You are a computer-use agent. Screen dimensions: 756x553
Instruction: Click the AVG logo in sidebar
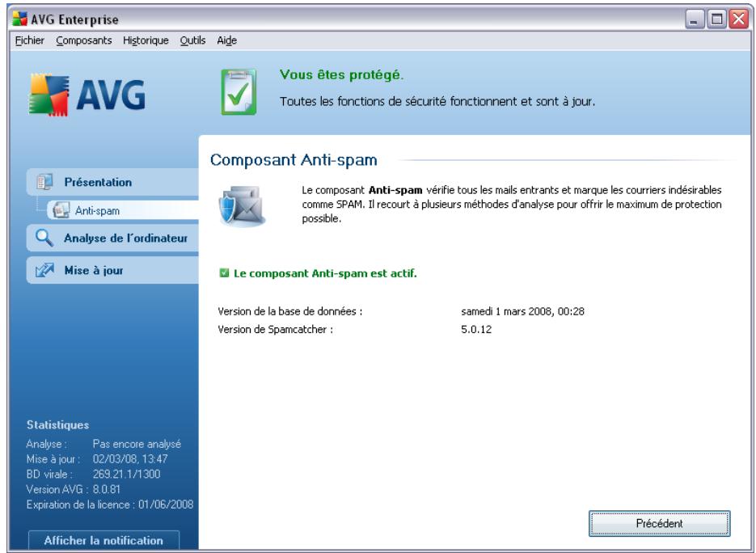pyautogui.click(x=87, y=95)
